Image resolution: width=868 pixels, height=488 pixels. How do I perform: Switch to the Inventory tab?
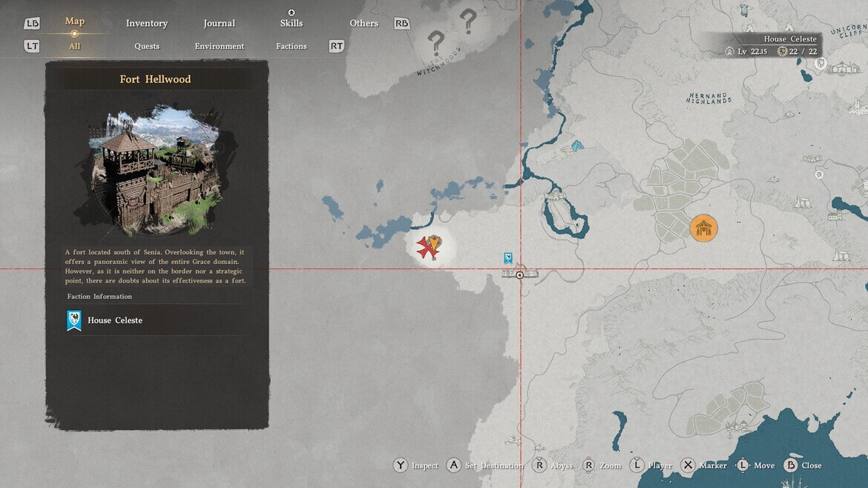click(146, 23)
